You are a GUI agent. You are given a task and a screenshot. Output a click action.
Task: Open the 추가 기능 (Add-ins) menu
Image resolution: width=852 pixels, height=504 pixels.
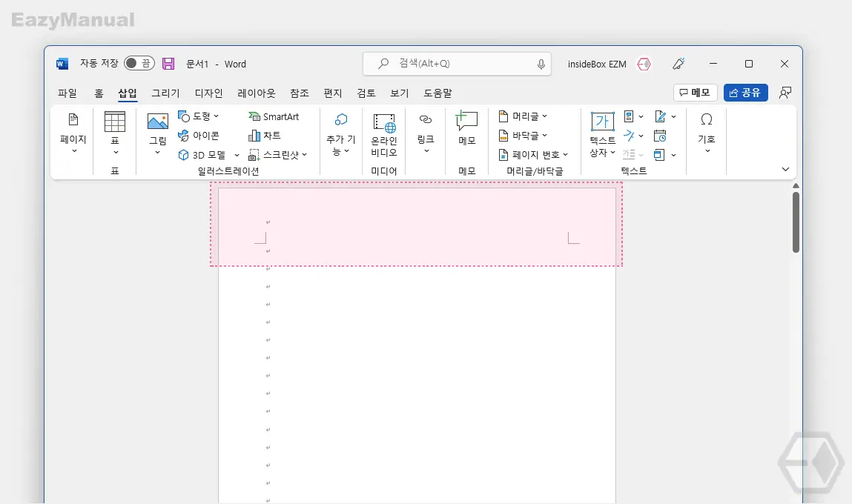(340, 134)
